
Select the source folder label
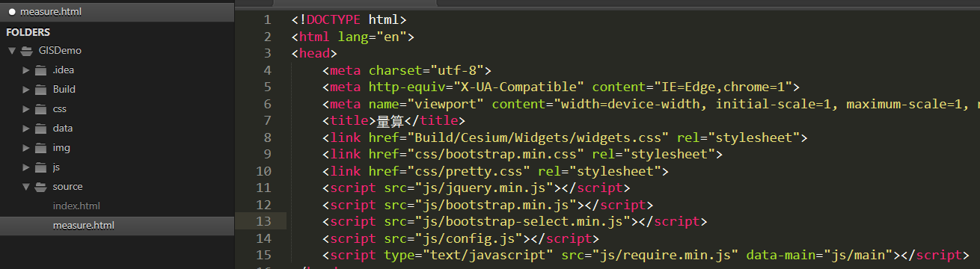point(67,187)
